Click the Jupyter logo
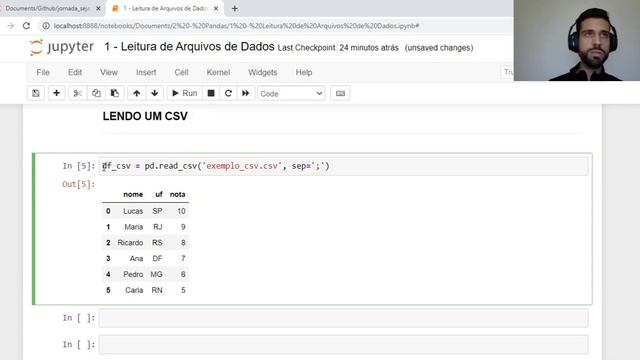The width and height of the screenshot is (640, 360). (x=62, y=47)
